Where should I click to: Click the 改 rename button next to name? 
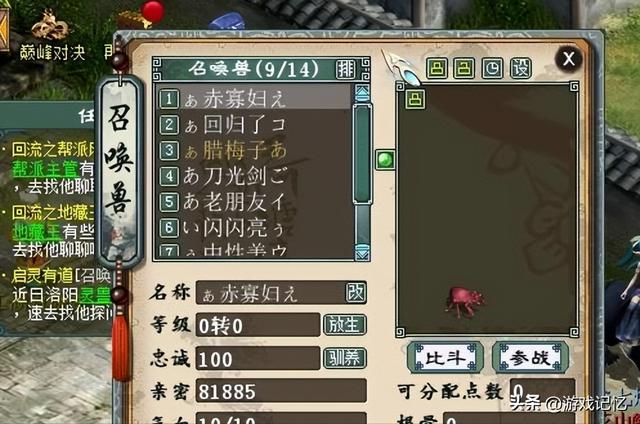click(356, 293)
